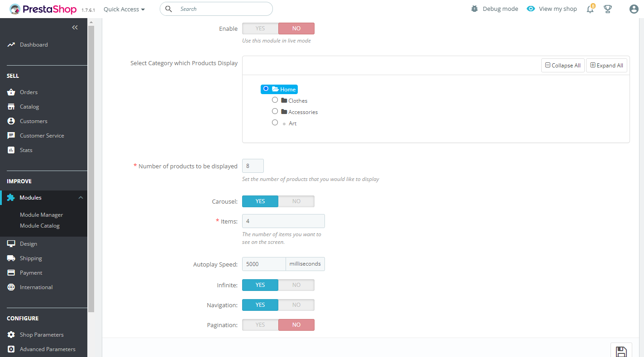The height and width of the screenshot is (357, 644).
Task: Open Module Manager submenu item
Action: [41, 215]
